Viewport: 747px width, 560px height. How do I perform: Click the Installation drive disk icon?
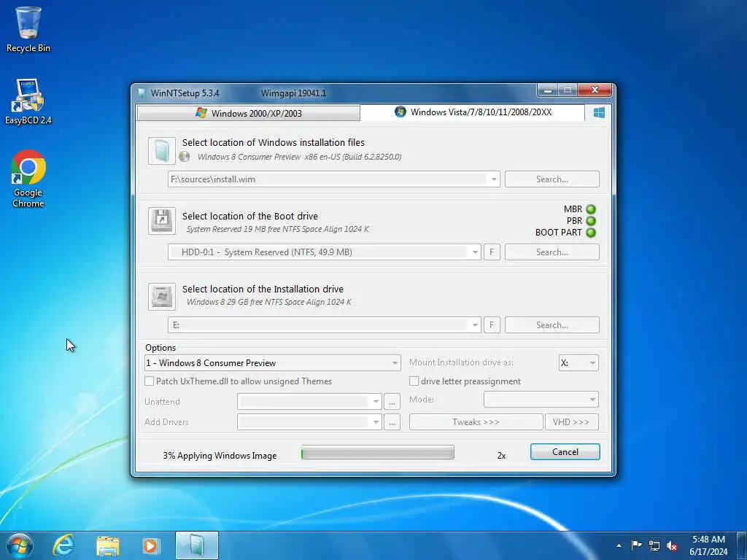click(161, 296)
